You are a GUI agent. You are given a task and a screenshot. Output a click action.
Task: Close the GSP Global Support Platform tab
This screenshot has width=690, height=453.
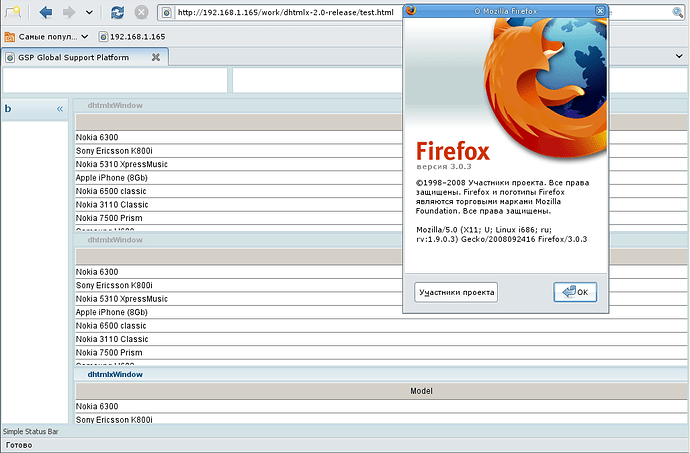156,57
